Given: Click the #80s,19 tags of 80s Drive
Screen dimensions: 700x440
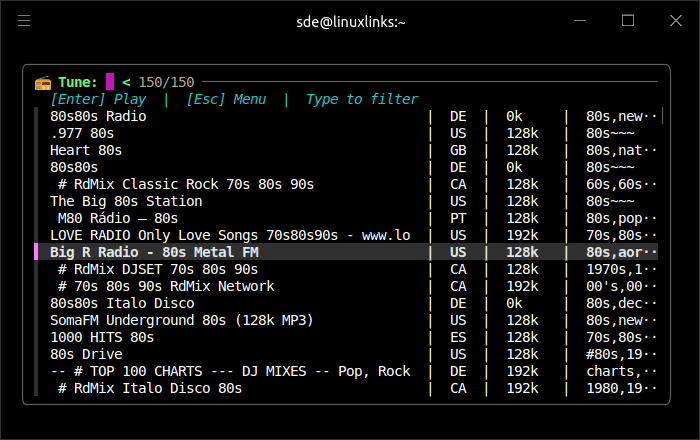Looking at the screenshot, I should (x=621, y=355).
